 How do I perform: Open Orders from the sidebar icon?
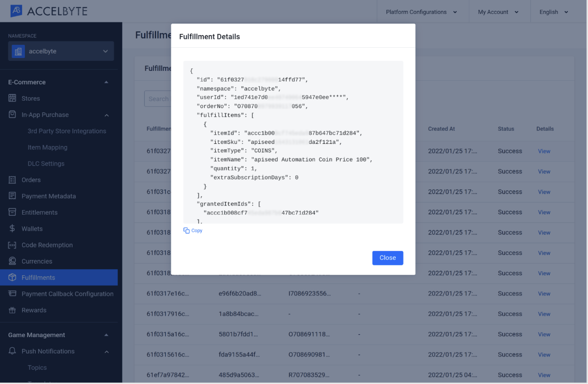click(12, 180)
